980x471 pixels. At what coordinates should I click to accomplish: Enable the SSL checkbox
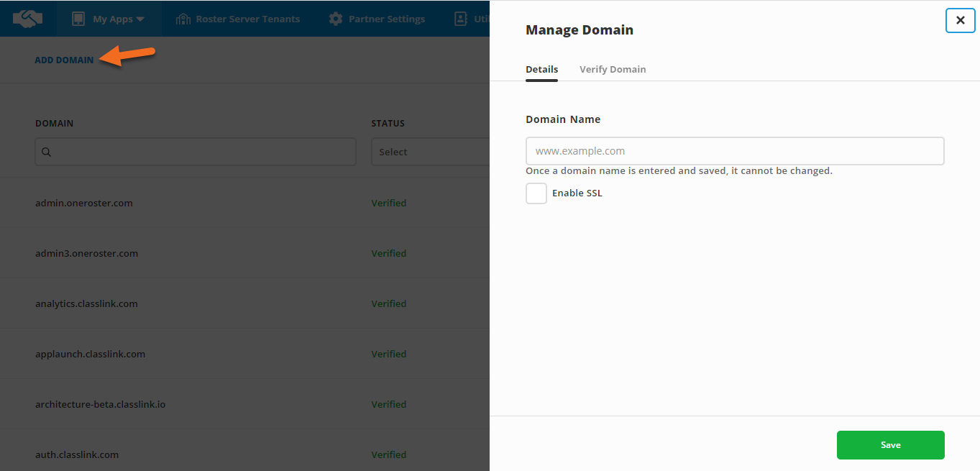(x=536, y=193)
